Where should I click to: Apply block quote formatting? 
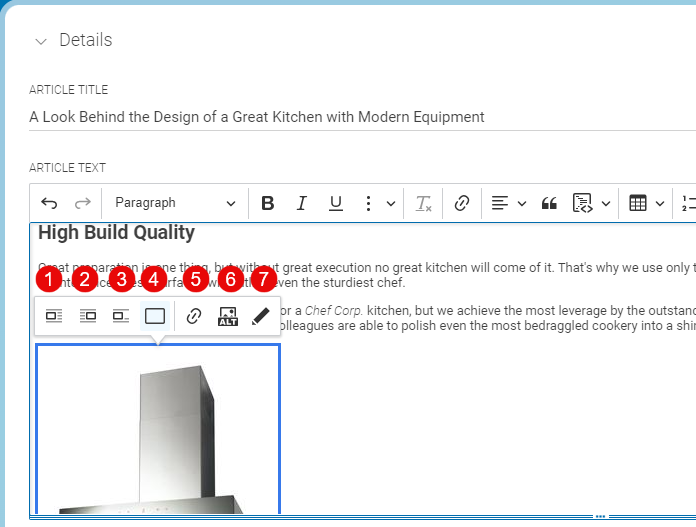click(548, 203)
